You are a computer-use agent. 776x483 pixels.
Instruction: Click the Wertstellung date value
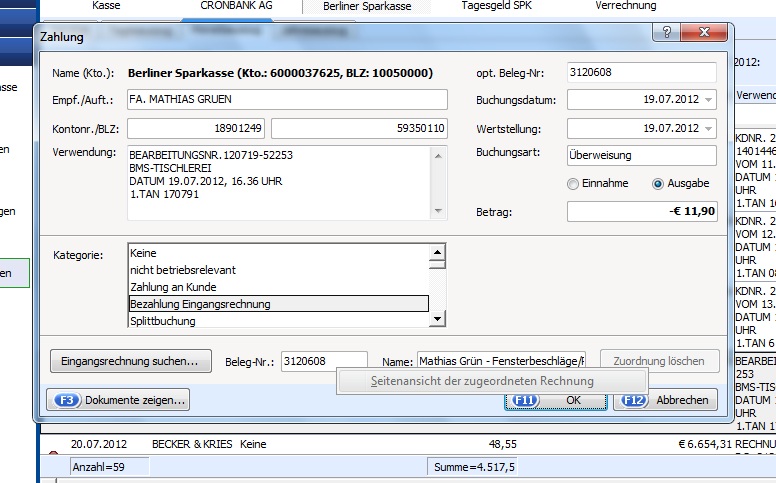pos(671,129)
